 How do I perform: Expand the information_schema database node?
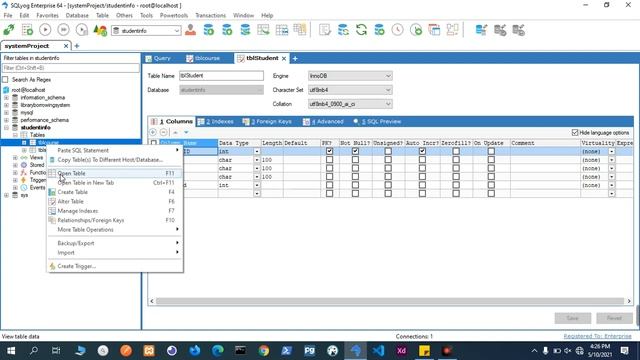[6, 98]
